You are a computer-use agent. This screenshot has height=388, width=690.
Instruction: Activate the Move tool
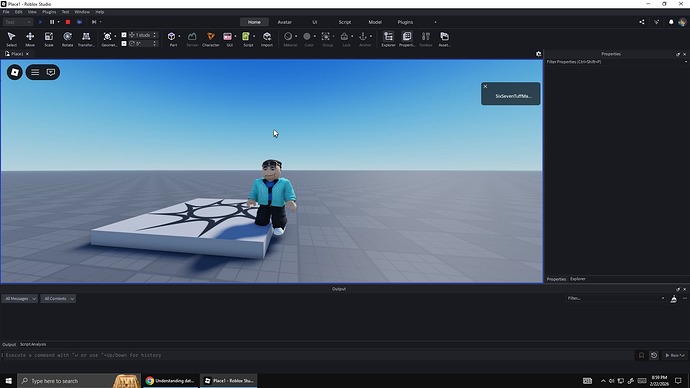pos(30,39)
